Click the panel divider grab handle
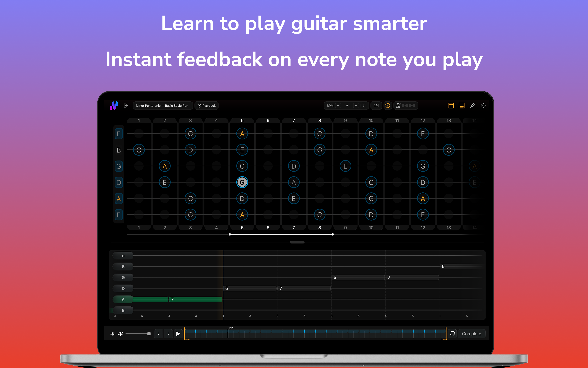Image resolution: width=588 pixels, height=368 pixels. [297, 242]
